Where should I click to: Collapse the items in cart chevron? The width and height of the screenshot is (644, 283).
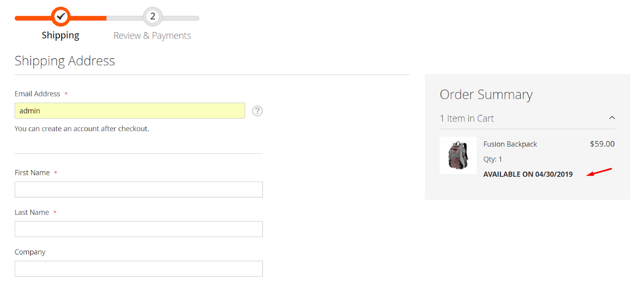[x=612, y=118]
